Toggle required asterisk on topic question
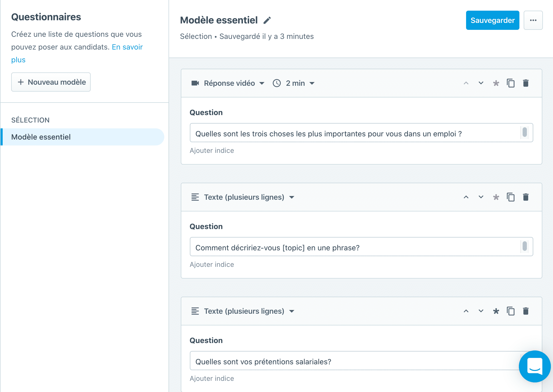This screenshot has width=553, height=392. coord(496,197)
